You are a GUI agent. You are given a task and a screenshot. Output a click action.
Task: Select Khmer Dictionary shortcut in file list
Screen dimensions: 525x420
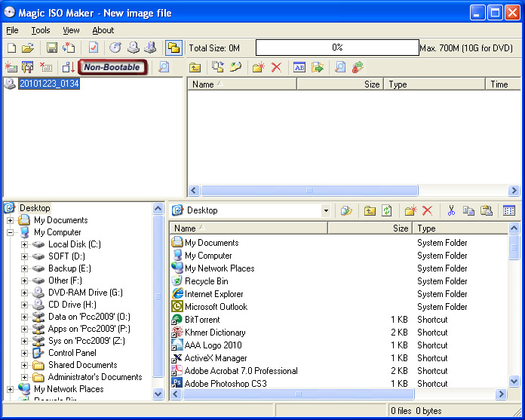(x=215, y=333)
